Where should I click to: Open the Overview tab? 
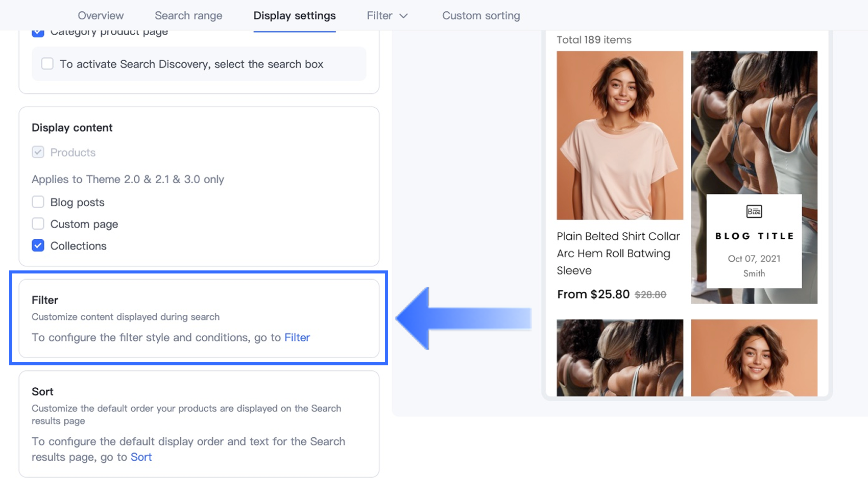pyautogui.click(x=101, y=15)
